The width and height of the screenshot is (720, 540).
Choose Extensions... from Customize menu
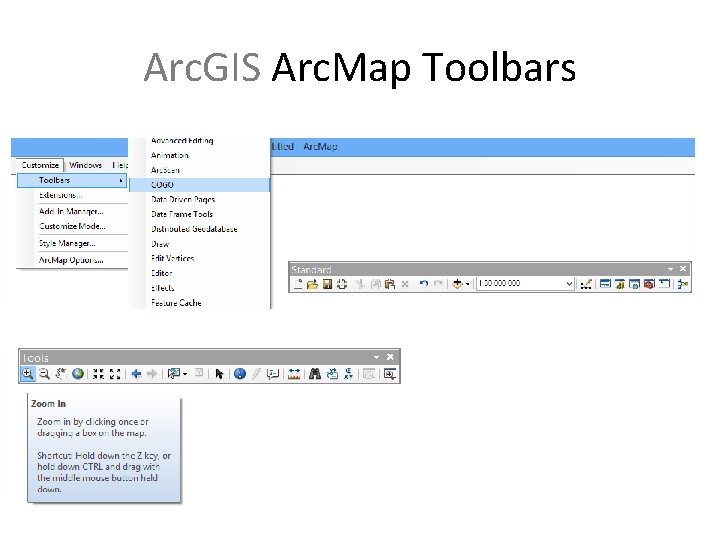click(60, 195)
